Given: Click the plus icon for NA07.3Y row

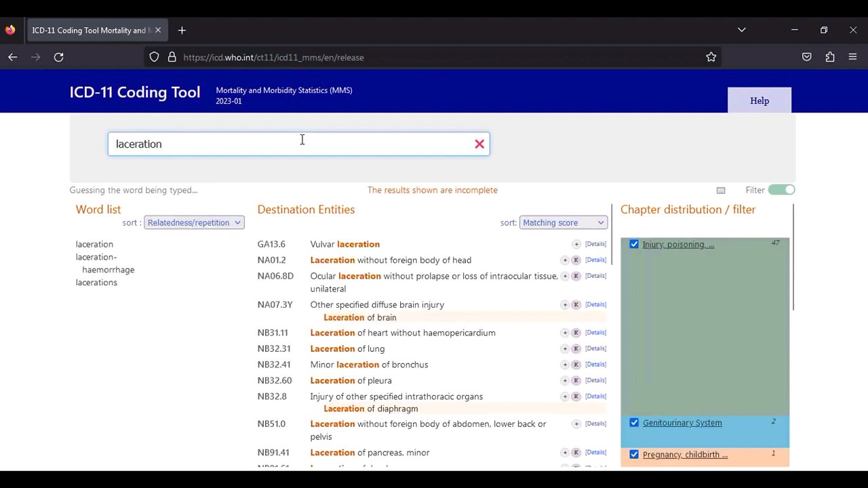Looking at the screenshot, I should (565, 305).
